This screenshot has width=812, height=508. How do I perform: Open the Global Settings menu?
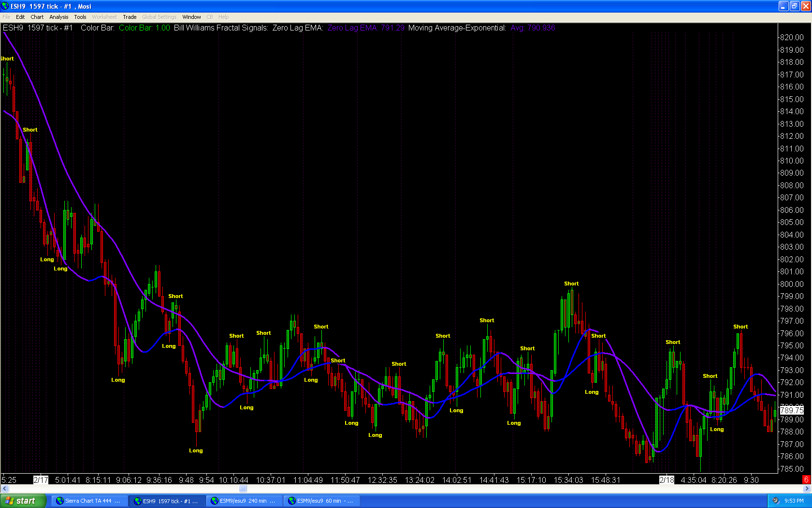coord(159,17)
